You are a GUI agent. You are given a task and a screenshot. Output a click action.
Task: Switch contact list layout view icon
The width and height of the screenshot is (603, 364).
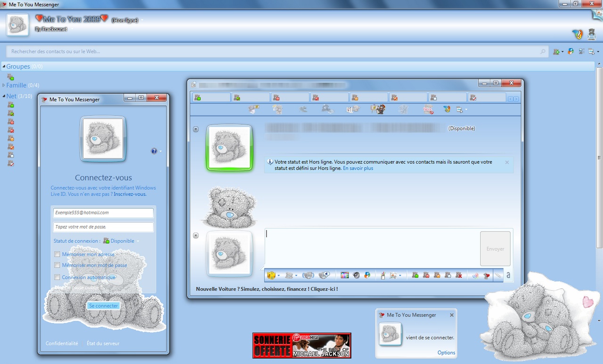[581, 51]
